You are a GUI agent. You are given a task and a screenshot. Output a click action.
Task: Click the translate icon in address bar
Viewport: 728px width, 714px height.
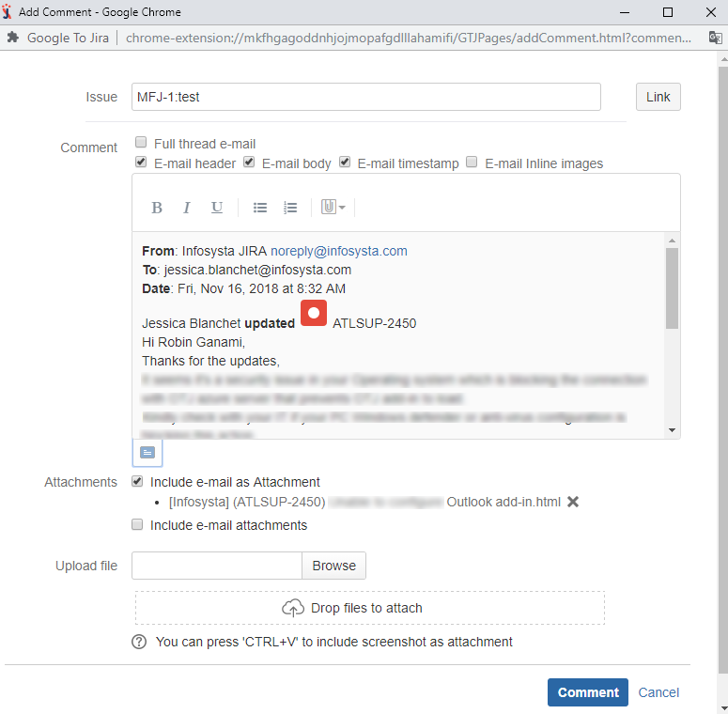pyautogui.click(x=715, y=38)
